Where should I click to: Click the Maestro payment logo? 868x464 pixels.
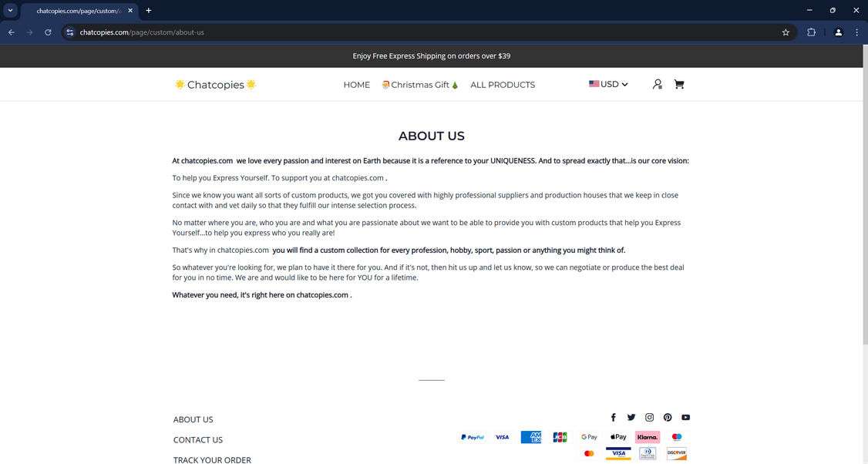point(677,438)
